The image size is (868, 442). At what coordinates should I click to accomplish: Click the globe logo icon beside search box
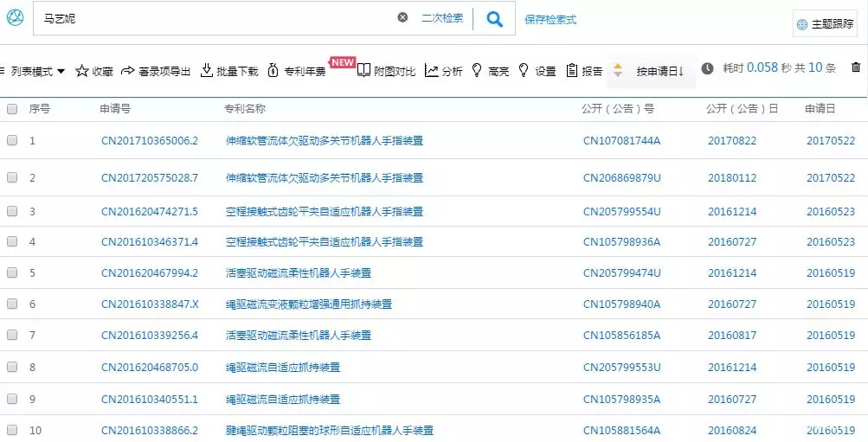point(15,17)
